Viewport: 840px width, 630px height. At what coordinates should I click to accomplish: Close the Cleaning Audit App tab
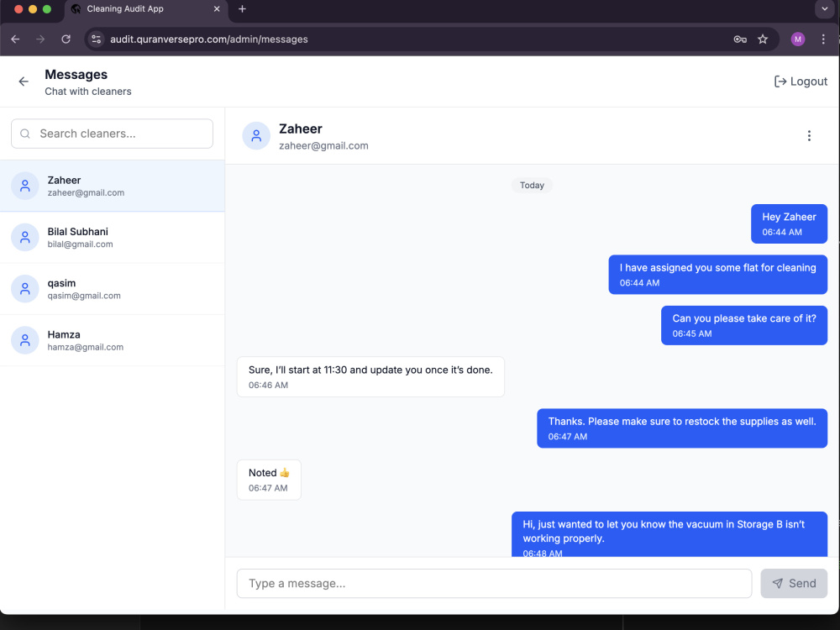point(217,9)
